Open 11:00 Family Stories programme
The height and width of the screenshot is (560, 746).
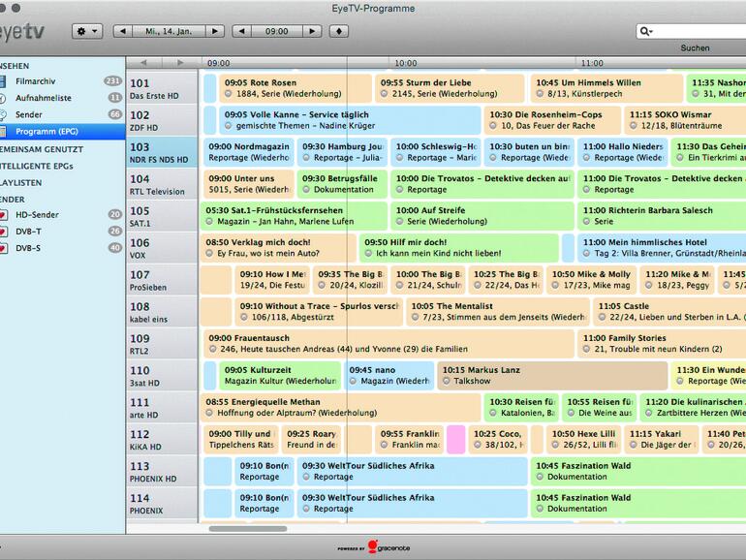(x=662, y=344)
